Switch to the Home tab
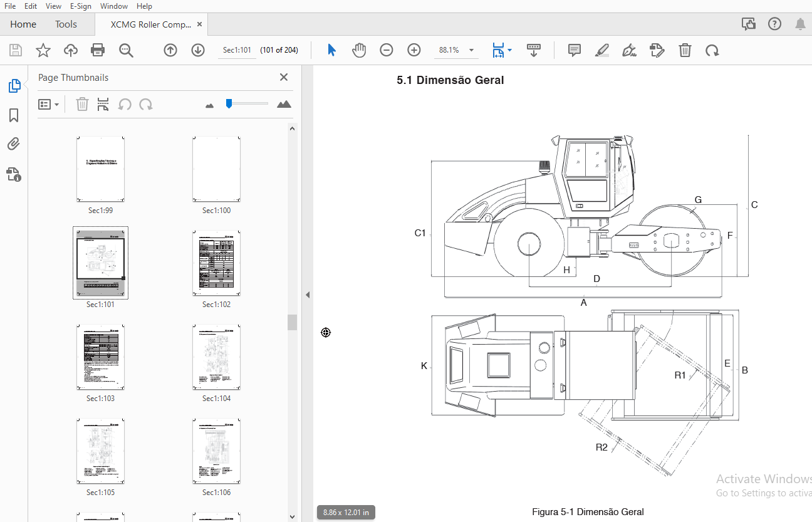Image resolution: width=812 pixels, height=522 pixels. click(23, 24)
